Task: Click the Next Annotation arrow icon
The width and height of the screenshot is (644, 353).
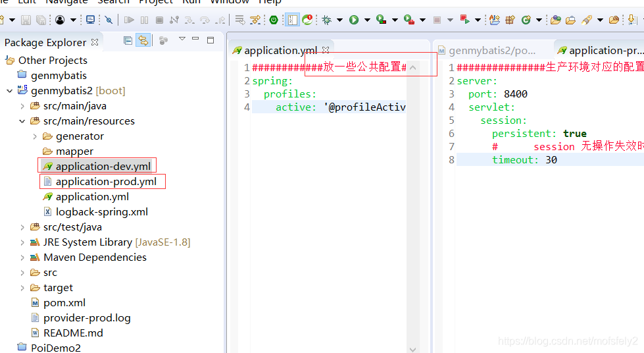Action: coord(633,20)
